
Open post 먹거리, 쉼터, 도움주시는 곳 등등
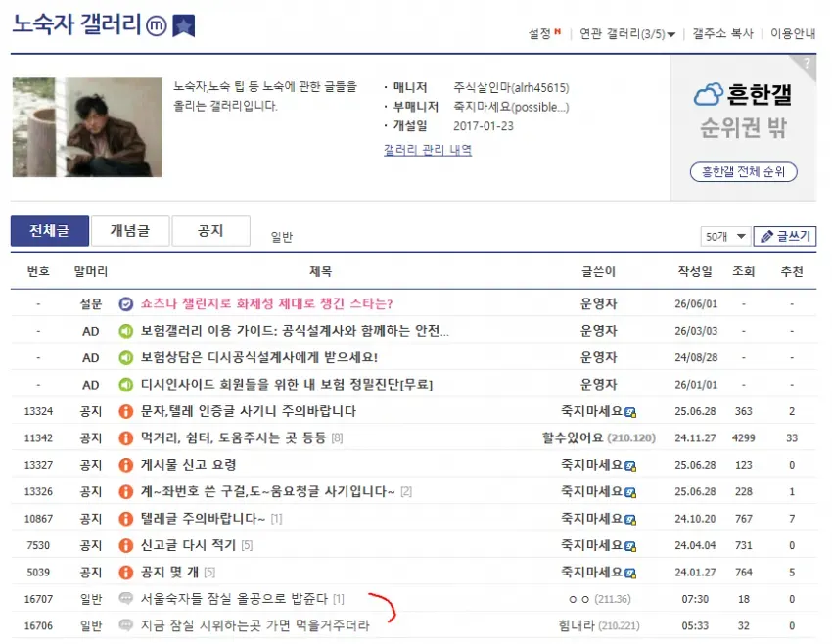click(x=233, y=438)
